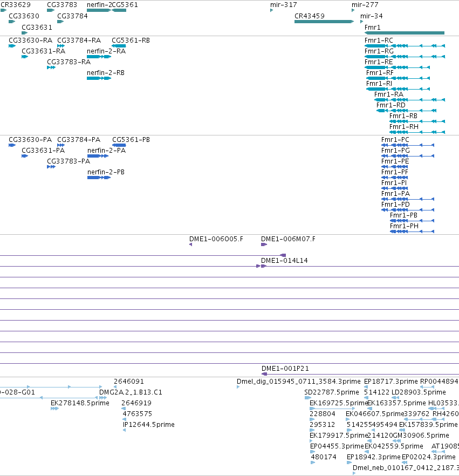Select protein Fmr1-PB
459x476 pixels.
point(412,221)
